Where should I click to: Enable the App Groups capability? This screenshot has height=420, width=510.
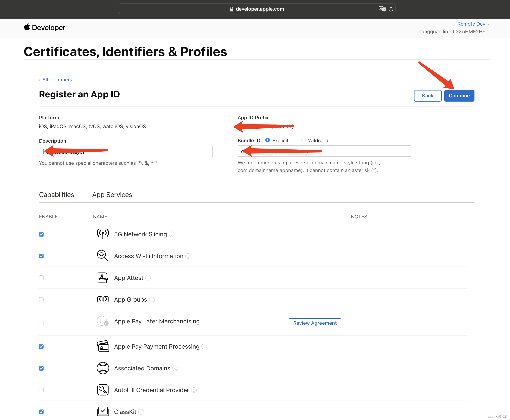pos(41,300)
